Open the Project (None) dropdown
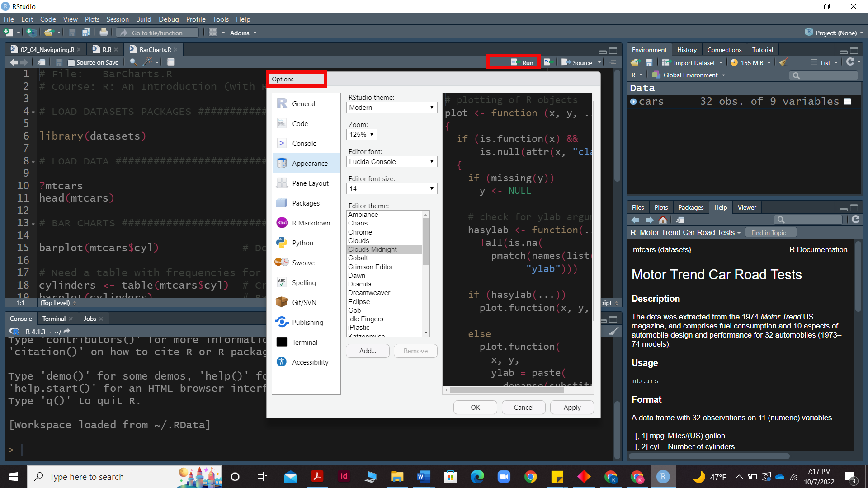The height and width of the screenshot is (488, 868). 835,33
